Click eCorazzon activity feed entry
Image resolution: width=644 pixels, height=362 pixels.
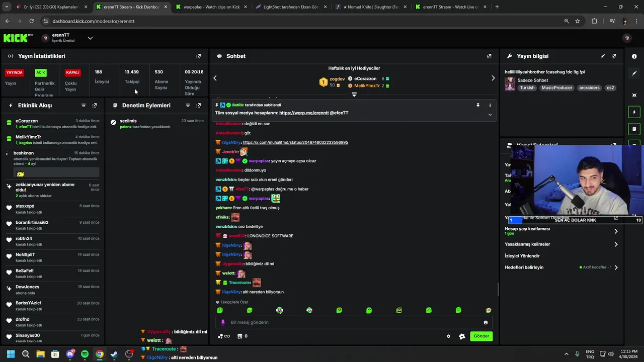pyautogui.click(x=52, y=124)
